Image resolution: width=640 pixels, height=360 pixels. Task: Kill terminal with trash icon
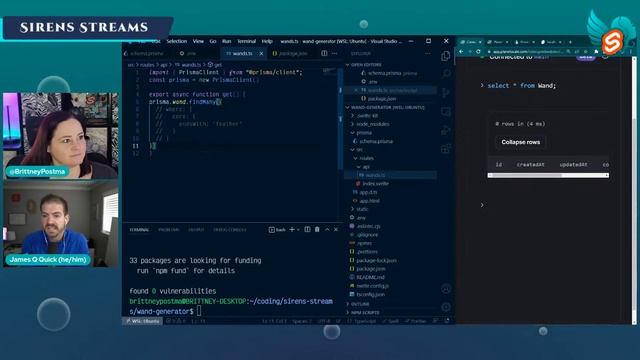(317, 230)
